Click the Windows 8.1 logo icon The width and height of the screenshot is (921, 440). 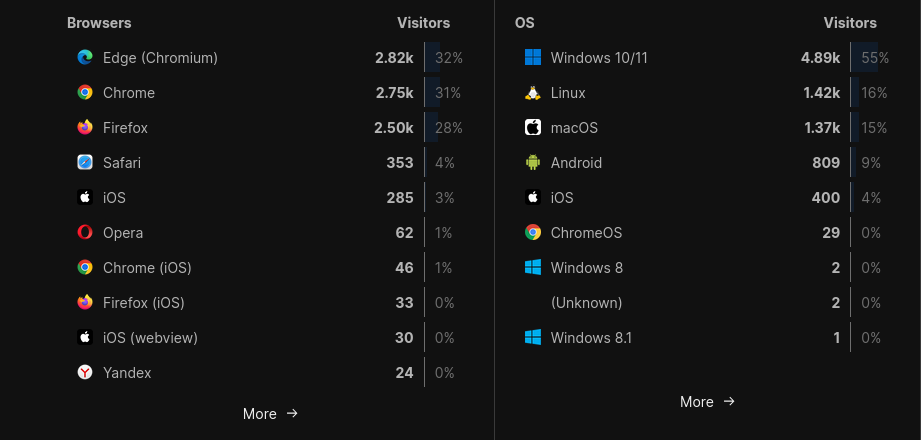(x=533, y=338)
